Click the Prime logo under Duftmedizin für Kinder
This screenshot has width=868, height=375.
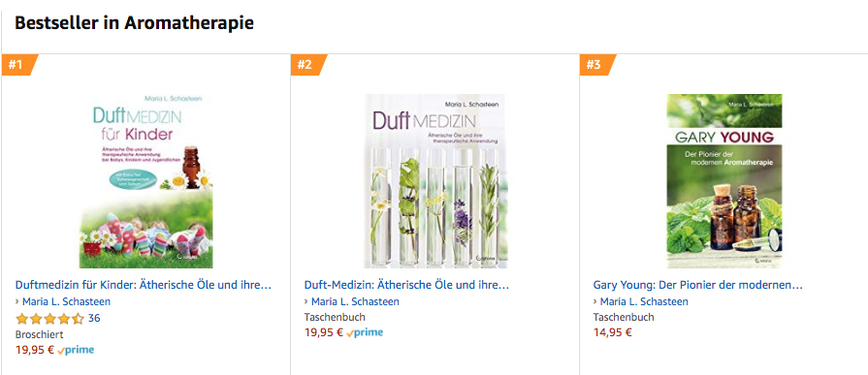click(76, 350)
